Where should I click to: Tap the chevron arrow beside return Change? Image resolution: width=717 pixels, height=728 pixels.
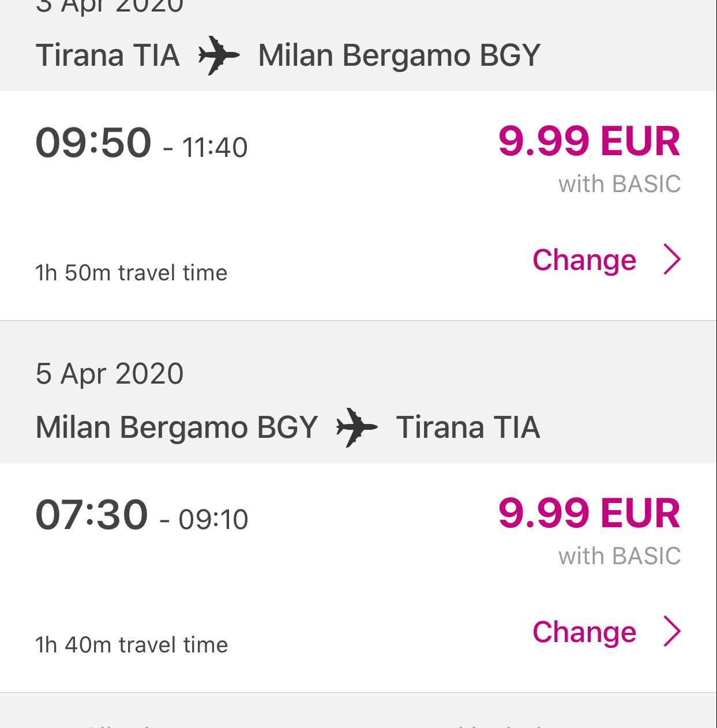pos(671,632)
